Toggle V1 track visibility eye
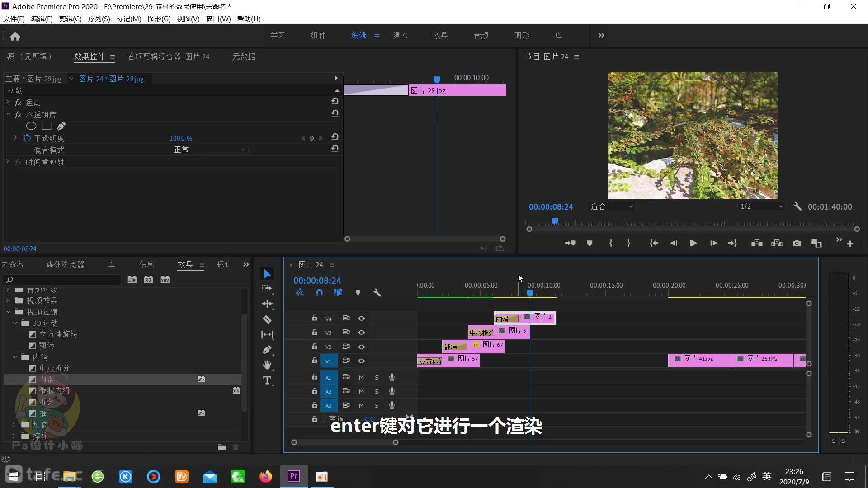 (361, 361)
